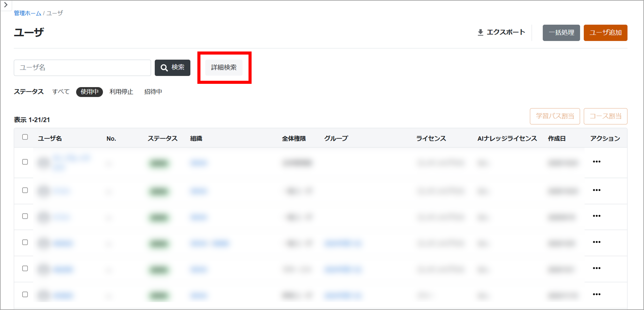
Task: Select the 利用停止 status filter
Action: pyautogui.click(x=121, y=92)
